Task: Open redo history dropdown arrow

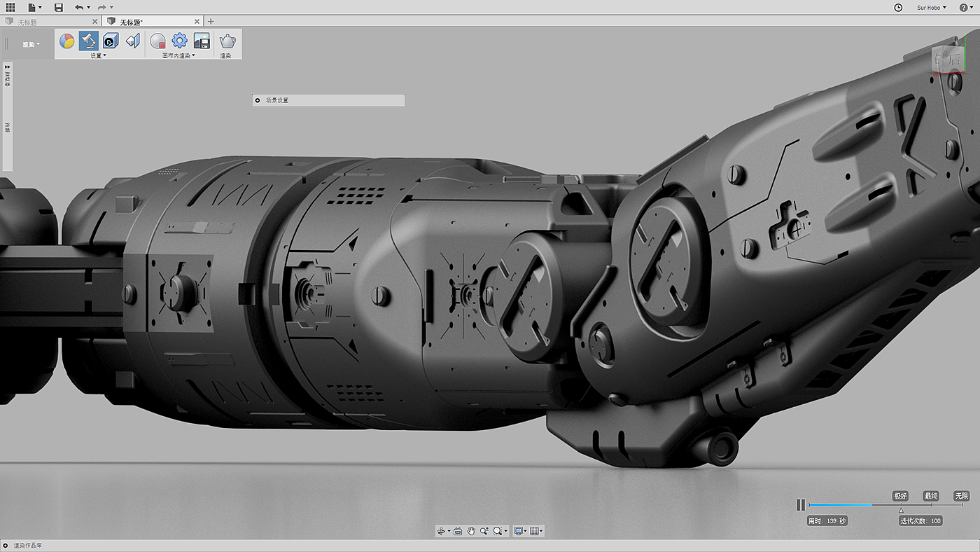Action: pos(111,8)
